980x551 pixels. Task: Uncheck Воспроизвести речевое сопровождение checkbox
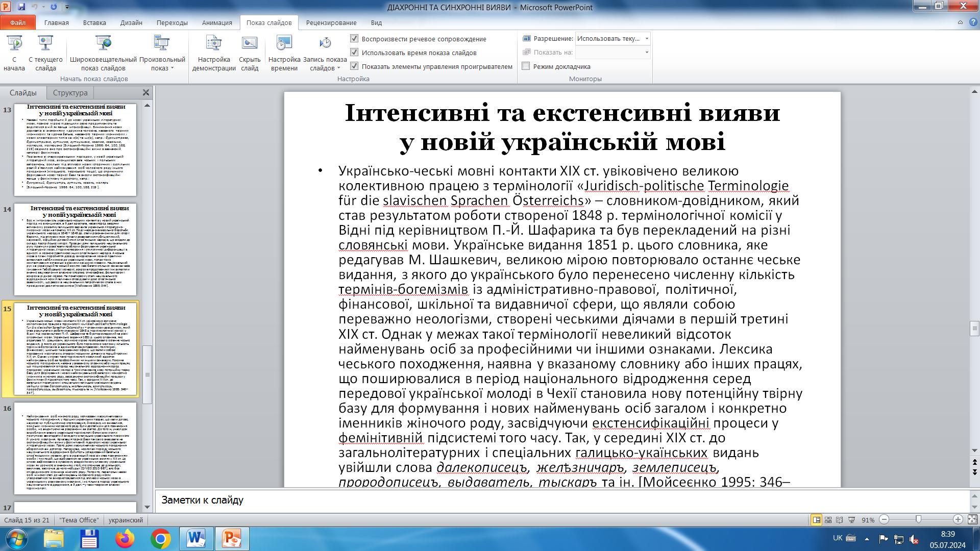tap(354, 39)
